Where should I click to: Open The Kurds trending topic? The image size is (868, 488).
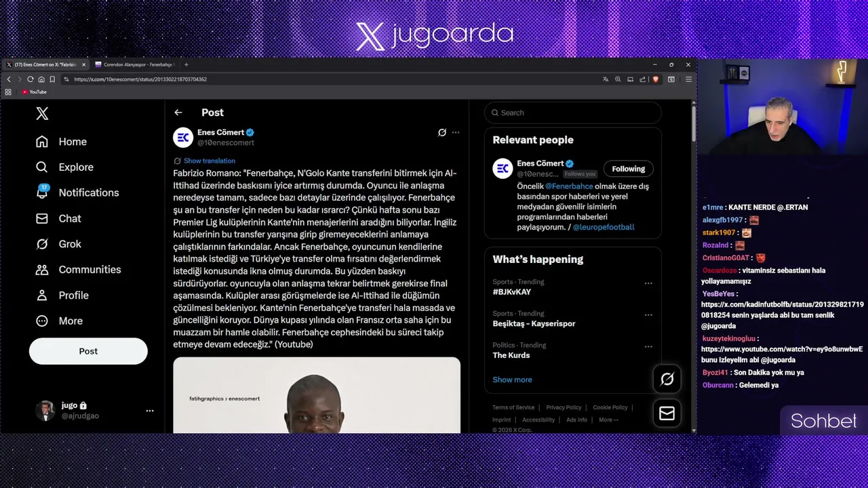[511, 355]
